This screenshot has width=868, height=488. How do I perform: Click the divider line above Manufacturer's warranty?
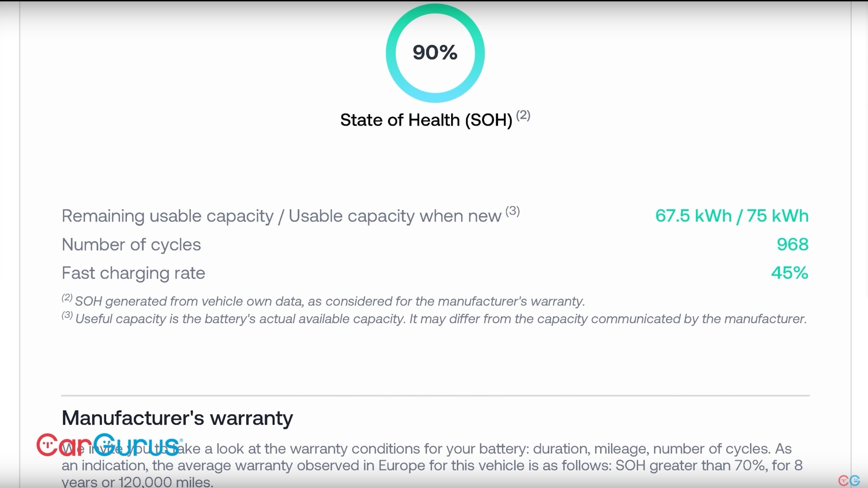point(435,395)
